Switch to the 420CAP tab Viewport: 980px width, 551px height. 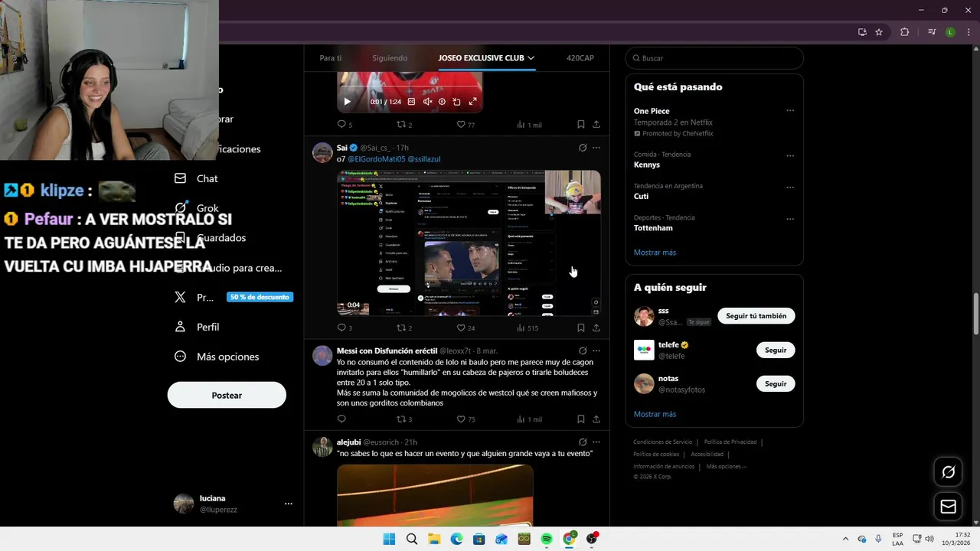tap(580, 58)
